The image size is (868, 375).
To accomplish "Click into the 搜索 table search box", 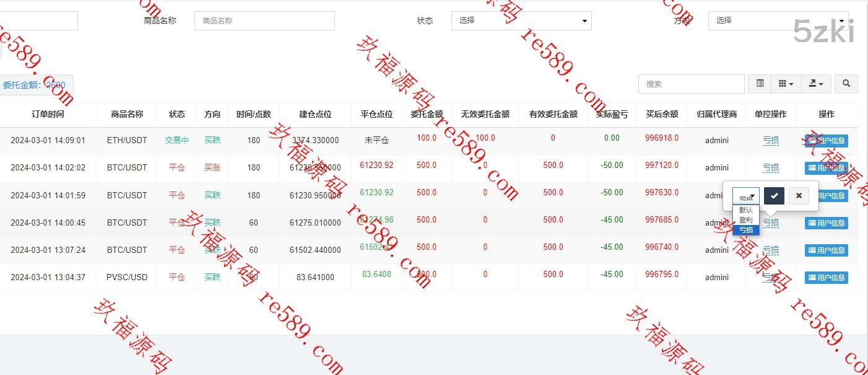I will tap(691, 84).
